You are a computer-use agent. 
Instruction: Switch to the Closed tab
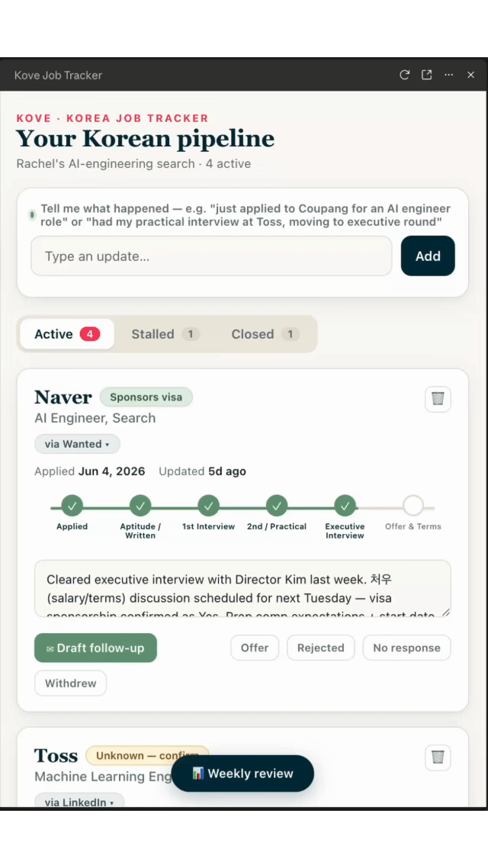(265, 334)
